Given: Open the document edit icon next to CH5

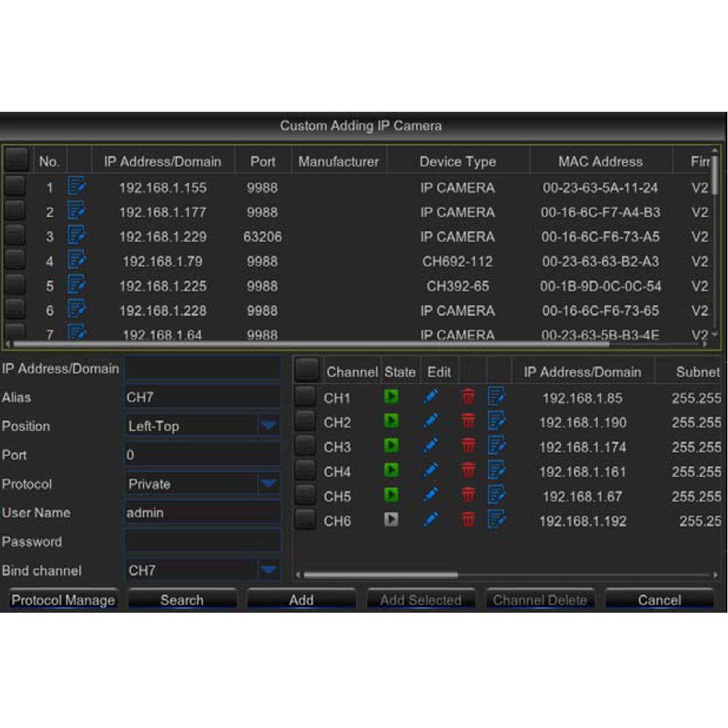Looking at the screenshot, I should [496, 496].
